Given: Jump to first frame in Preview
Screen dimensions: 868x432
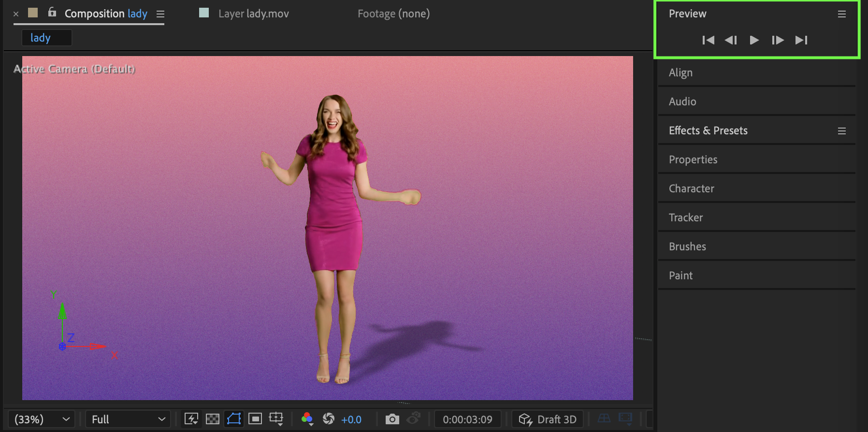Looking at the screenshot, I should (x=708, y=40).
